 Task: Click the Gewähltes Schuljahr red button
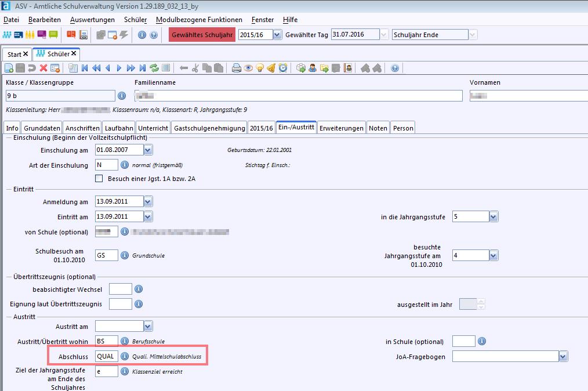[x=202, y=35]
